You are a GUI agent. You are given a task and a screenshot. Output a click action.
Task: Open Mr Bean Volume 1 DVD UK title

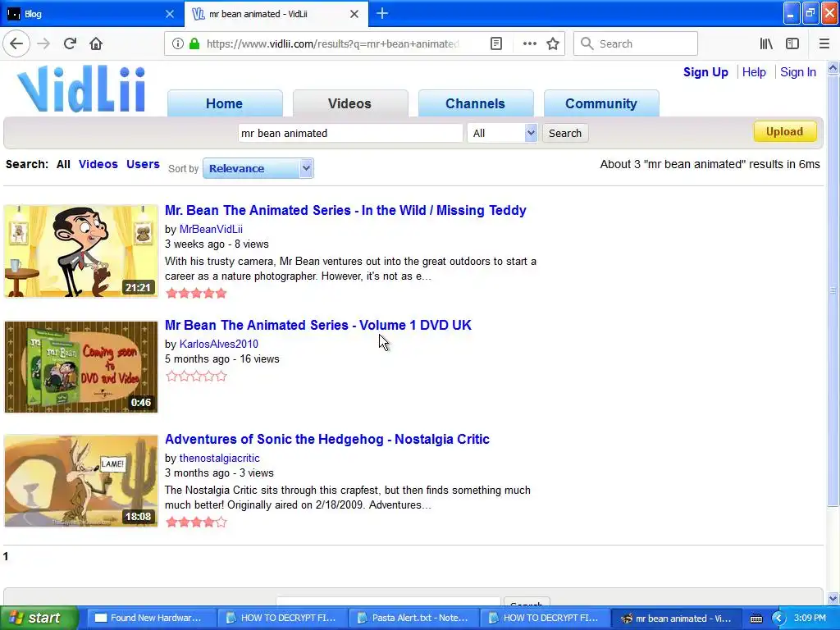tap(318, 325)
